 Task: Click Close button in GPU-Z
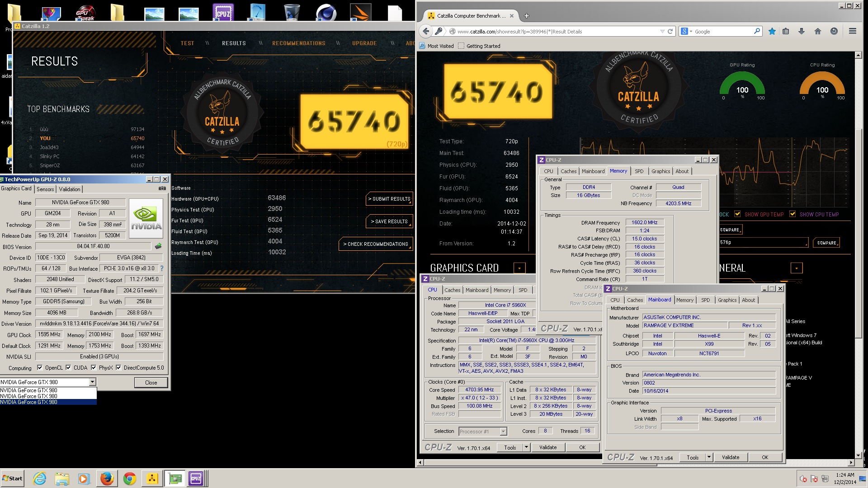pyautogui.click(x=151, y=382)
